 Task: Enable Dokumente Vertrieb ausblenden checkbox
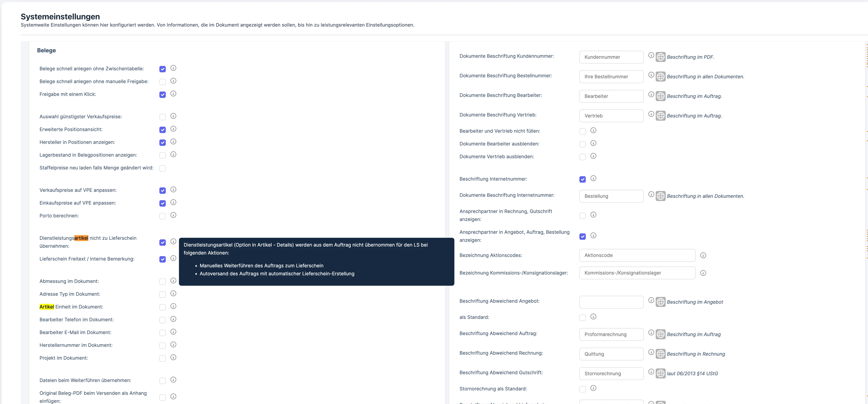582,157
